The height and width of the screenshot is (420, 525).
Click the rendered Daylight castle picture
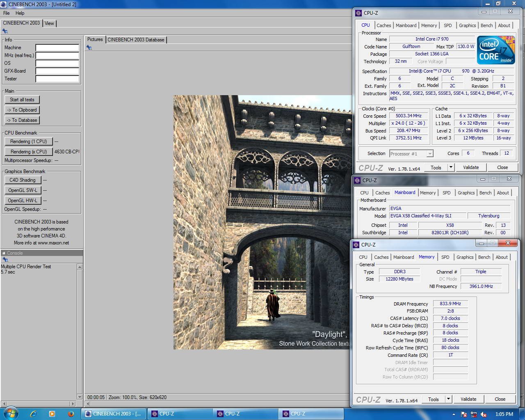pyautogui.click(x=262, y=222)
